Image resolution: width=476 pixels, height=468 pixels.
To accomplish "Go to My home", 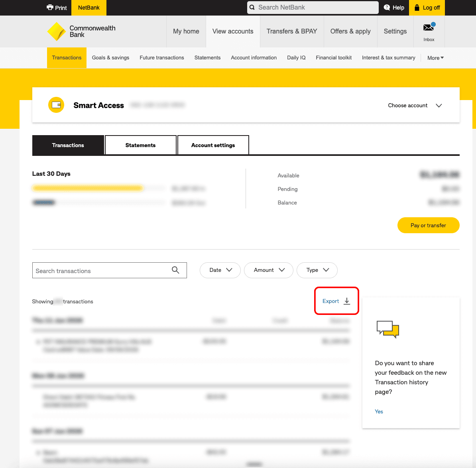I will pos(186,31).
